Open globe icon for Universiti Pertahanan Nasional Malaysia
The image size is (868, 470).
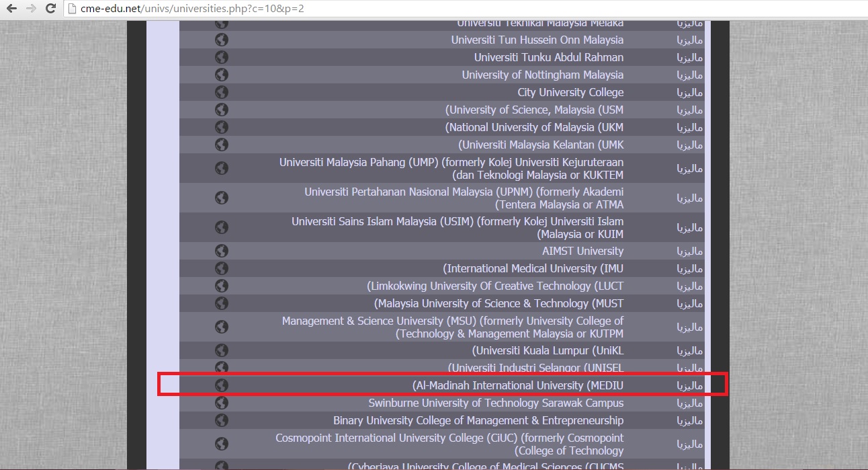click(x=222, y=198)
